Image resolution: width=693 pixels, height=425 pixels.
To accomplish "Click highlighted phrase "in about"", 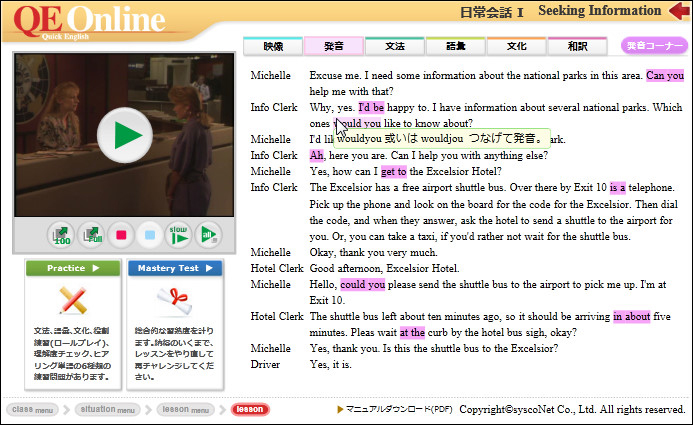I will (x=632, y=316).
